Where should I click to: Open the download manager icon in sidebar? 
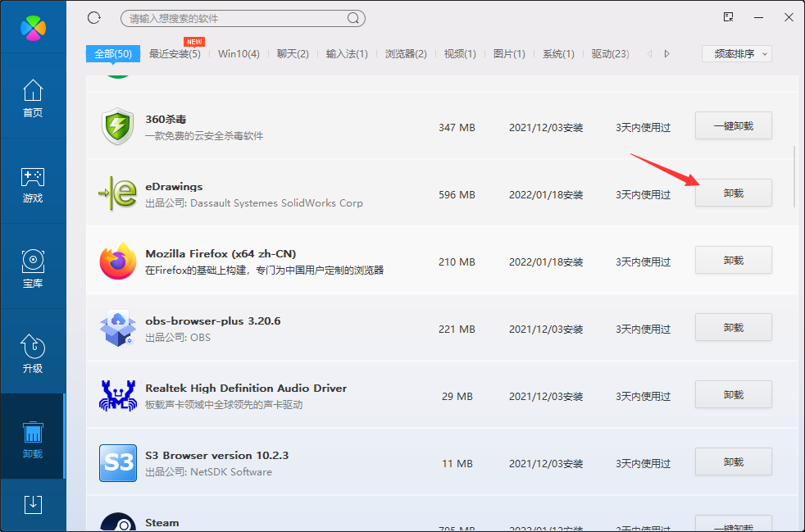[x=33, y=505]
